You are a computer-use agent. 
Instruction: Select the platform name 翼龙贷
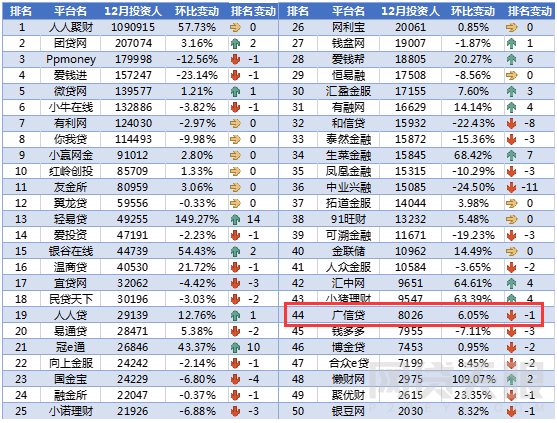[x=70, y=203]
